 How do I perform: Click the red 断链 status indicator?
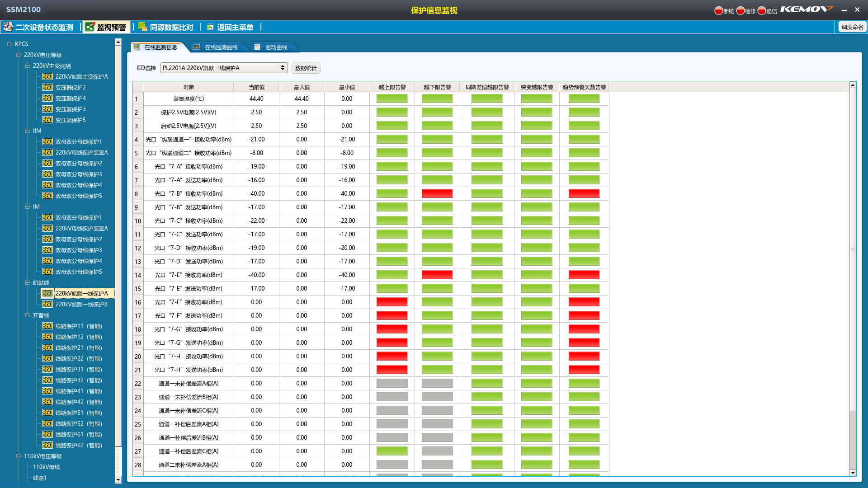[718, 11]
